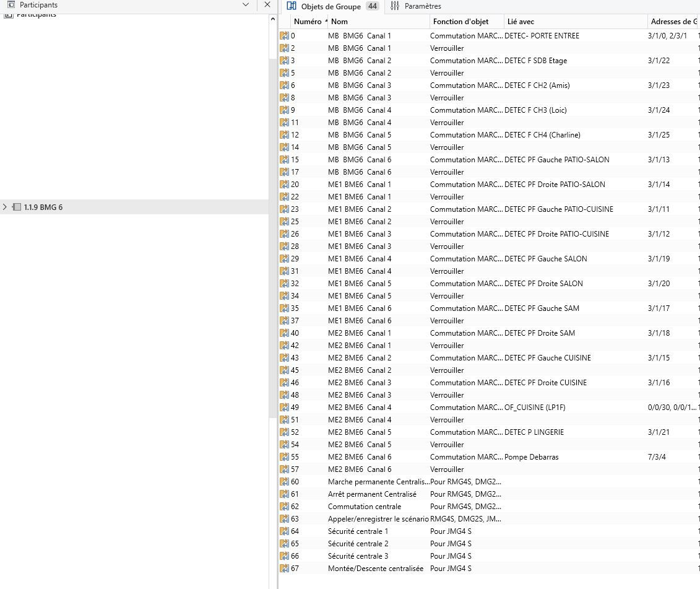Switch to the Objets de Groupe tab
The width and height of the screenshot is (700, 589).
(332, 6)
